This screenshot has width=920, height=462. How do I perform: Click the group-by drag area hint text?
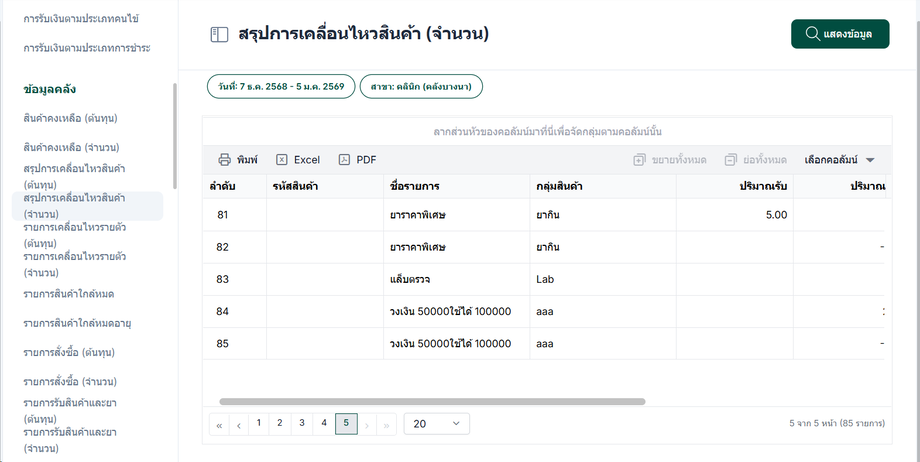[x=547, y=131]
